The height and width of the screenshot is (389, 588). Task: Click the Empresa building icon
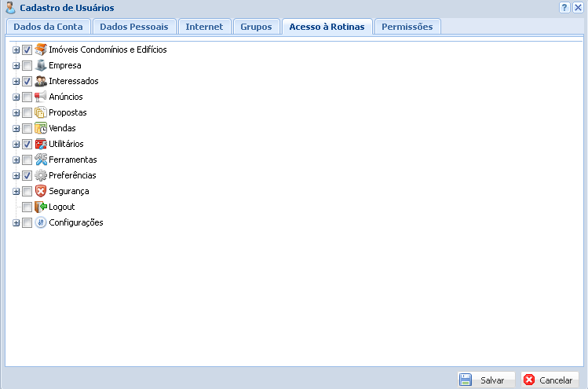(41, 65)
